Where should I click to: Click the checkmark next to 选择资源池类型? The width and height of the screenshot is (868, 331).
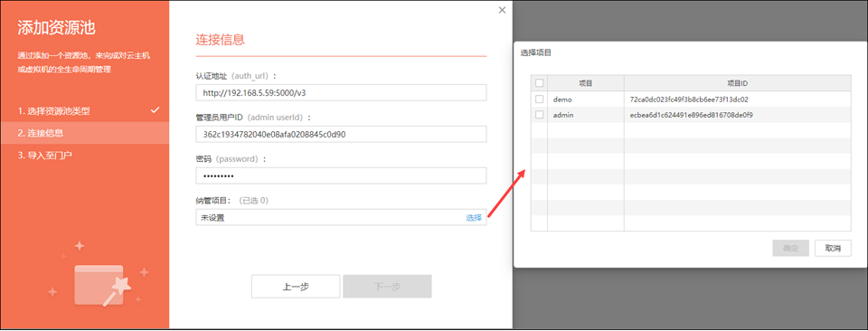pos(156,109)
